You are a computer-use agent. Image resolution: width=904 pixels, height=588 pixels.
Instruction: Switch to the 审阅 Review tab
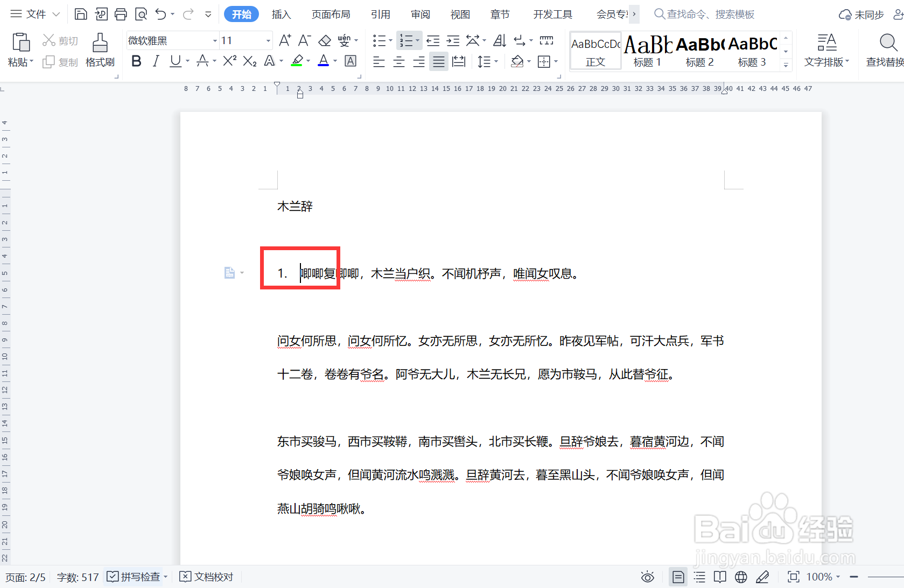click(x=420, y=15)
